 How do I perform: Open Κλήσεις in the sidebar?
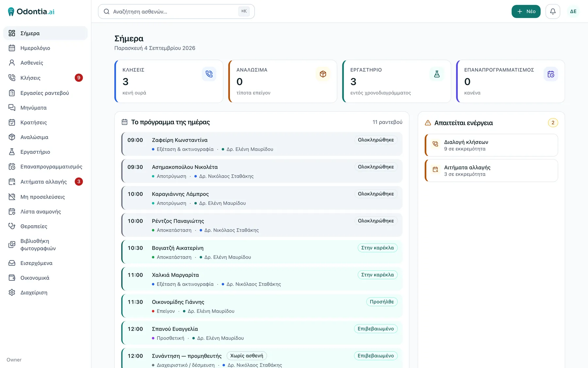(45, 78)
